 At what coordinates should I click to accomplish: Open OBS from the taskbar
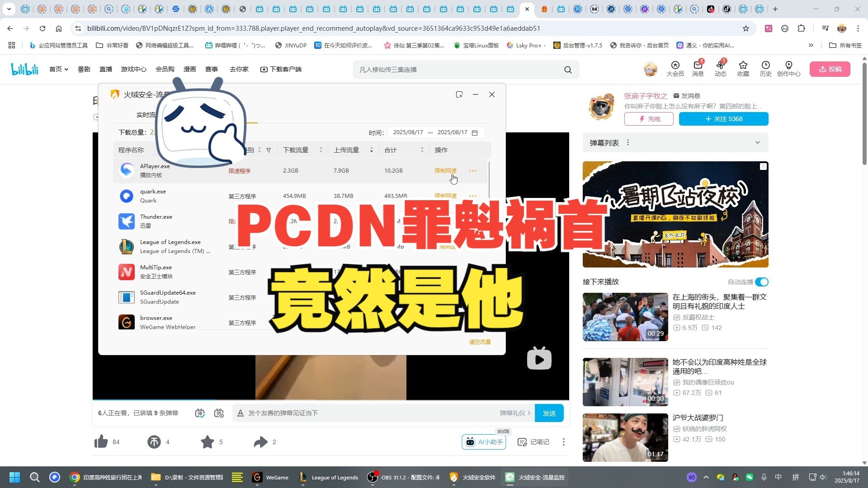pos(404,477)
